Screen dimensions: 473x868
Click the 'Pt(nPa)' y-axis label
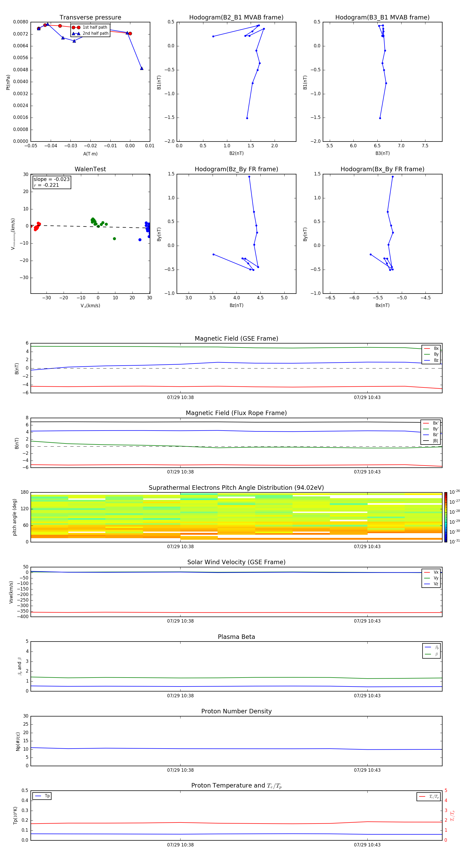(8, 82)
